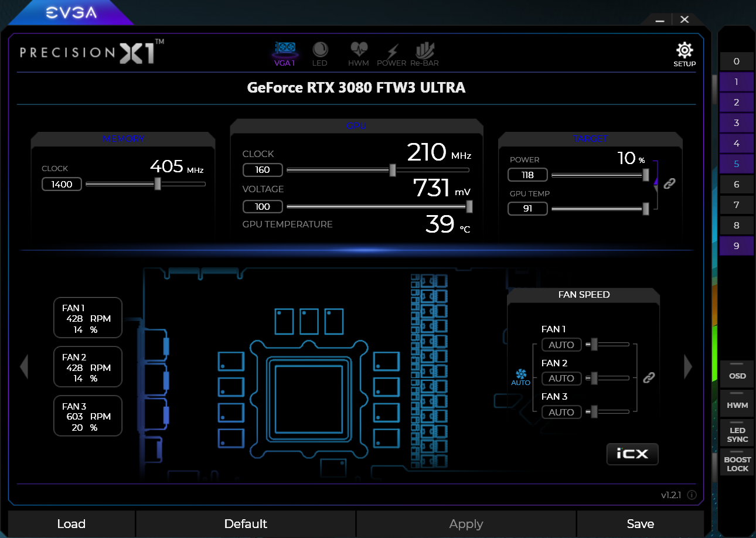Close the Precision X1 window
Screen dimensions: 756x538
[x=685, y=19]
